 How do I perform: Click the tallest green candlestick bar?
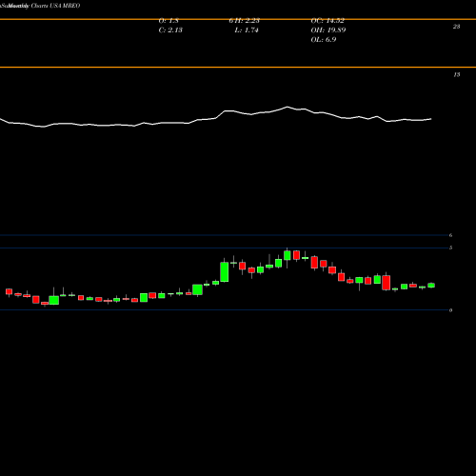225,271
